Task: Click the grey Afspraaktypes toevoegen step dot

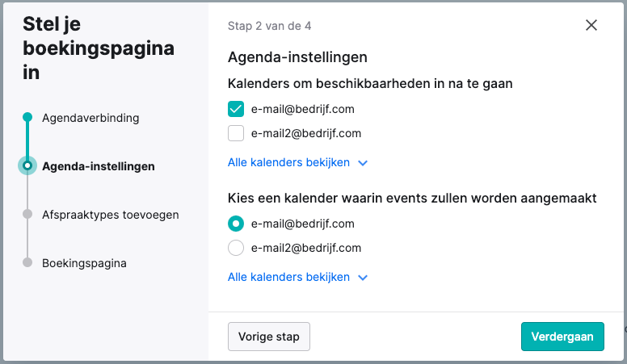Action: pos(27,214)
